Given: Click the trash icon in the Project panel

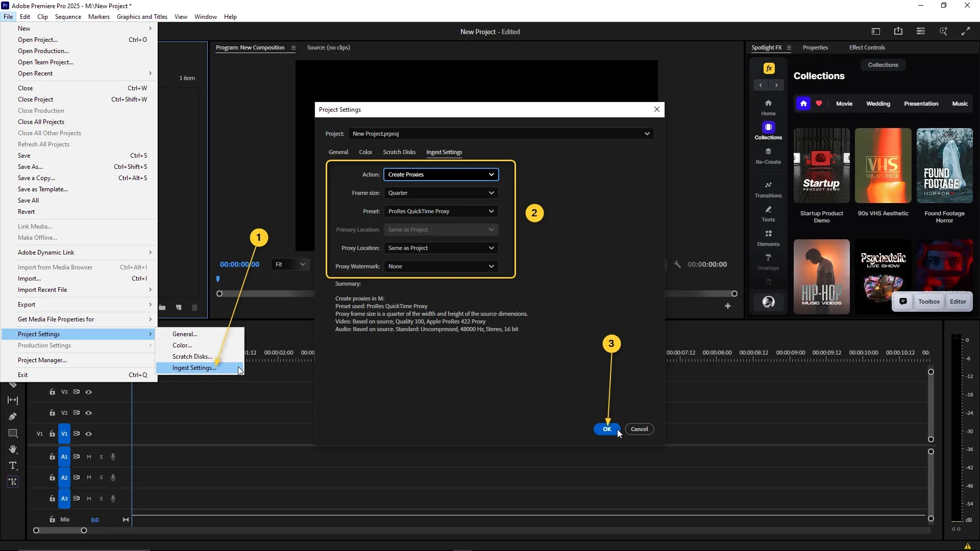Looking at the screenshot, I should (194, 308).
